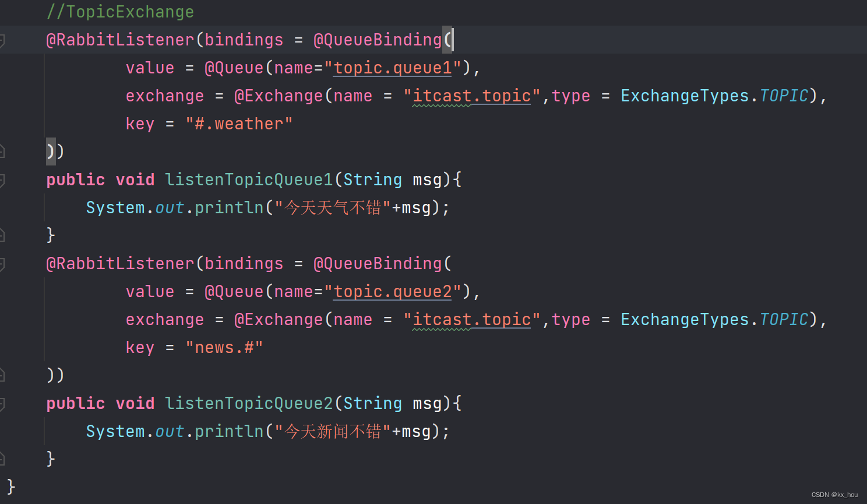
Task: Collapse listenTopicQueue1 method fold marker
Action: tap(2, 181)
